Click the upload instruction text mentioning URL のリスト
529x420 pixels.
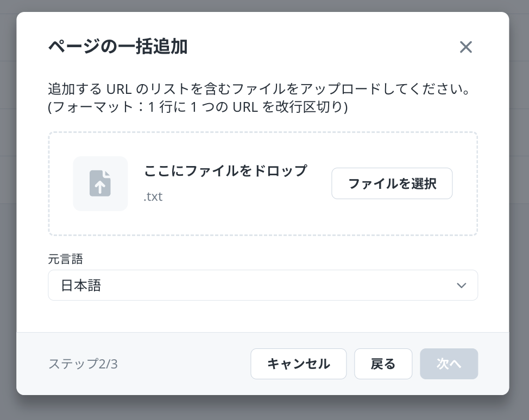(x=259, y=89)
